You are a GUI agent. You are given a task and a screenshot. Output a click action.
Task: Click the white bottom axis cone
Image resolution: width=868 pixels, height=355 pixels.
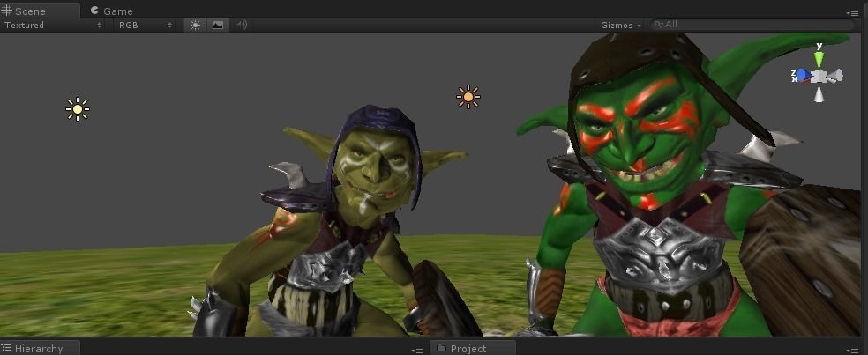[x=819, y=93]
